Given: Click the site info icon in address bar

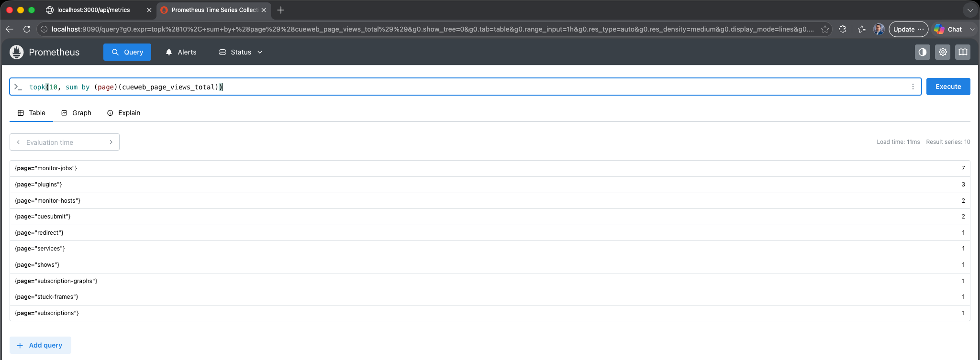Looking at the screenshot, I should (x=44, y=29).
